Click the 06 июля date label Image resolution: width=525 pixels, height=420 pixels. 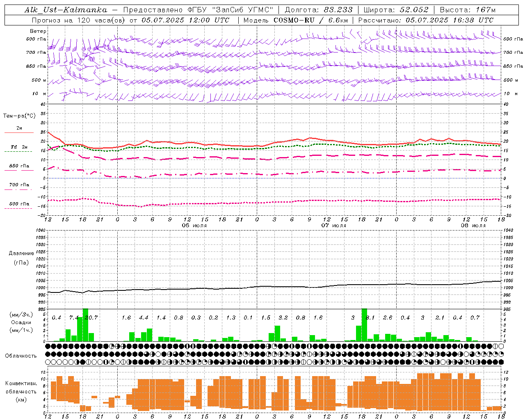(194, 226)
